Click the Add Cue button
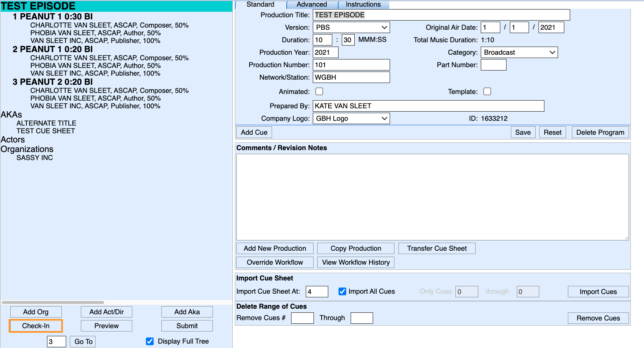The image size is (644, 348). point(254,133)
